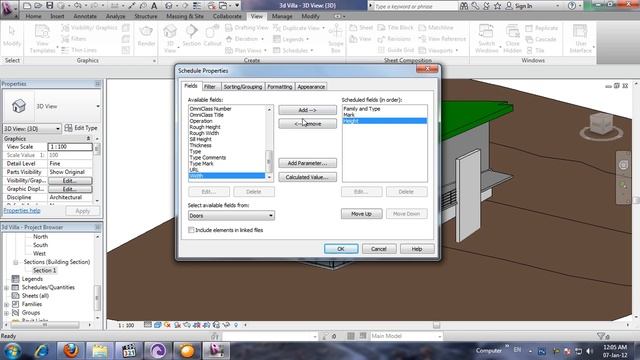Select Family and Type scheduled field
This screenshot has height=360, width=640.
click(362, 109)
